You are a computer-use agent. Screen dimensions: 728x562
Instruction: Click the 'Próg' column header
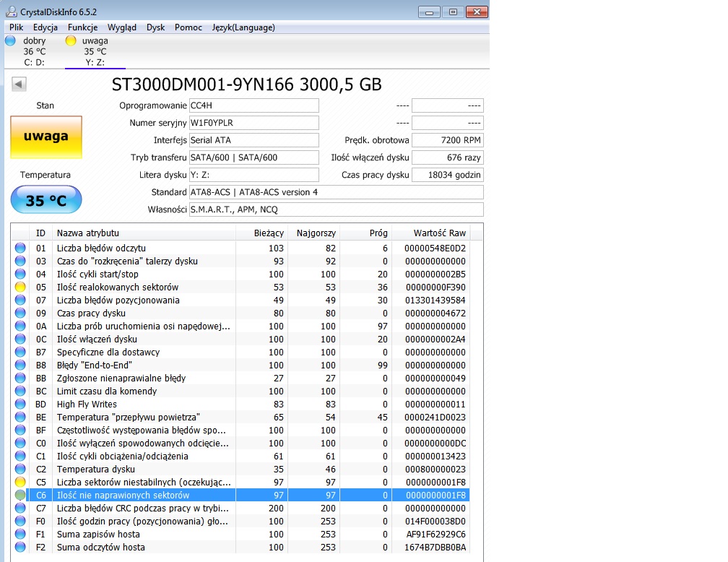(366, 233)
